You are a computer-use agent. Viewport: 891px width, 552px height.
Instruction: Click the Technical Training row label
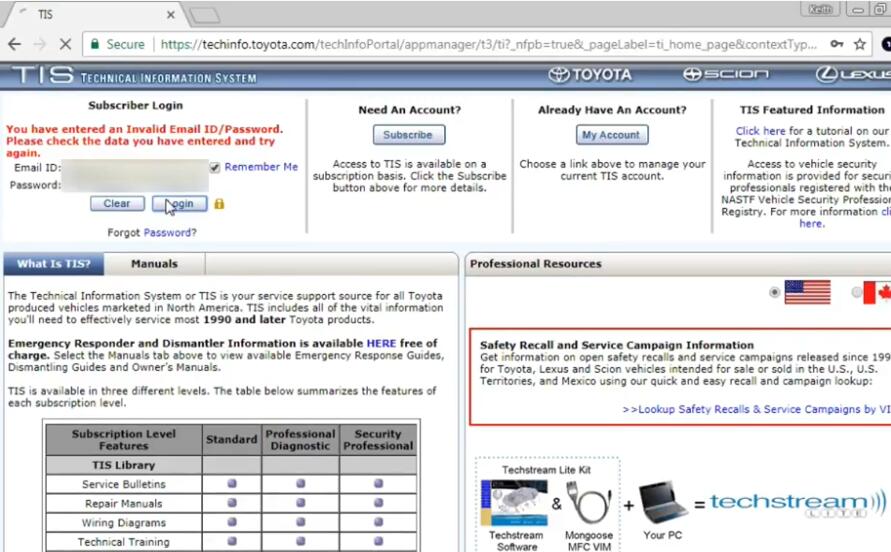[124, 542]
